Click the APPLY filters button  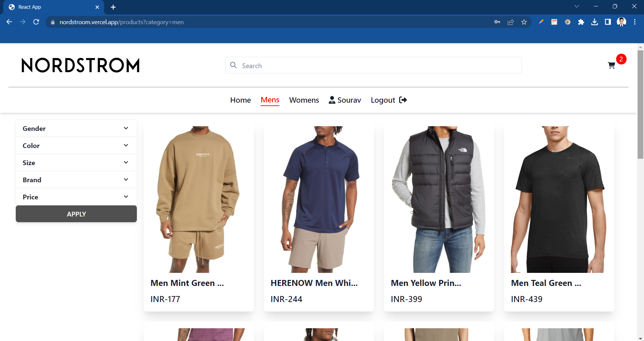pos(76,214)
